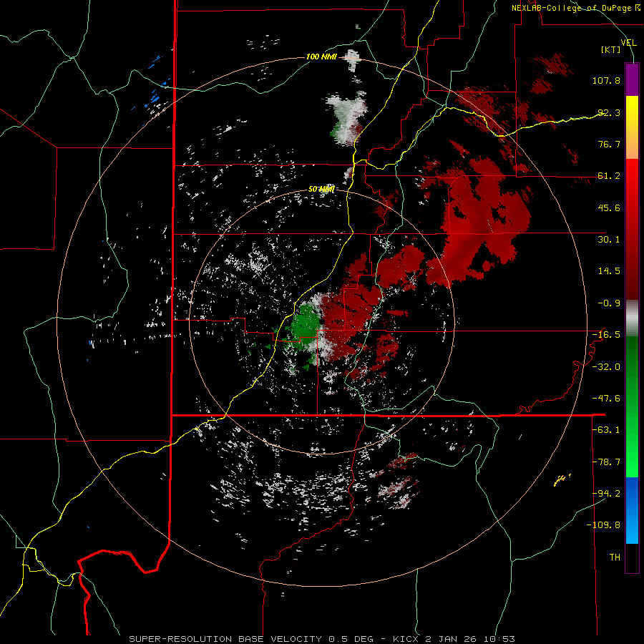This screenshot has width=644, height=644.
Task: Click the 50 NMI range ring label
Action: (321, 189)
